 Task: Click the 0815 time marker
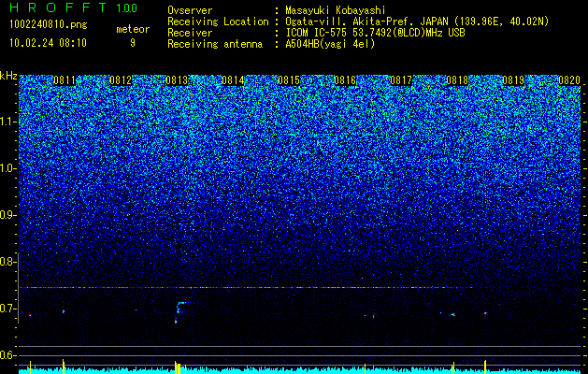pos(289,80)
